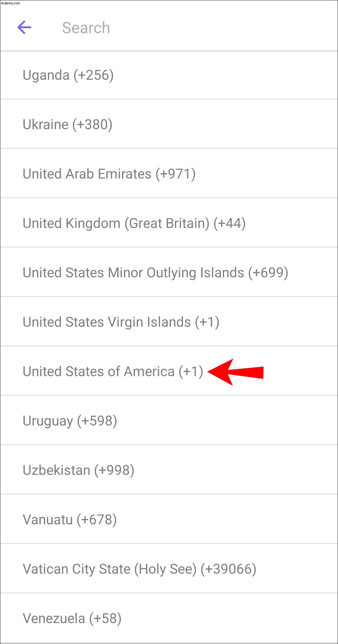338x644 pixels.
Task: Tap the +39066 dialing code text
Action: coord(228,569)
